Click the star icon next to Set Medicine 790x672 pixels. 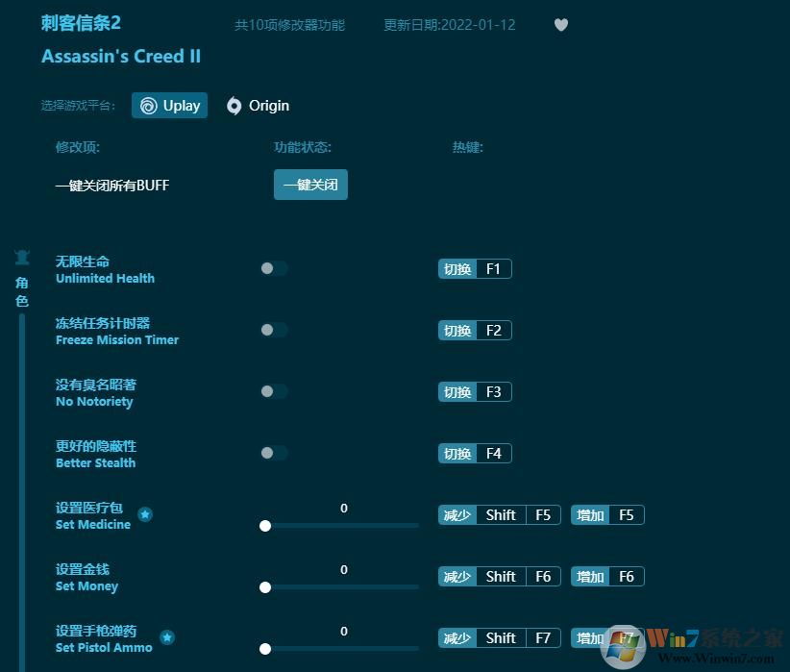[x=145, y=515]
